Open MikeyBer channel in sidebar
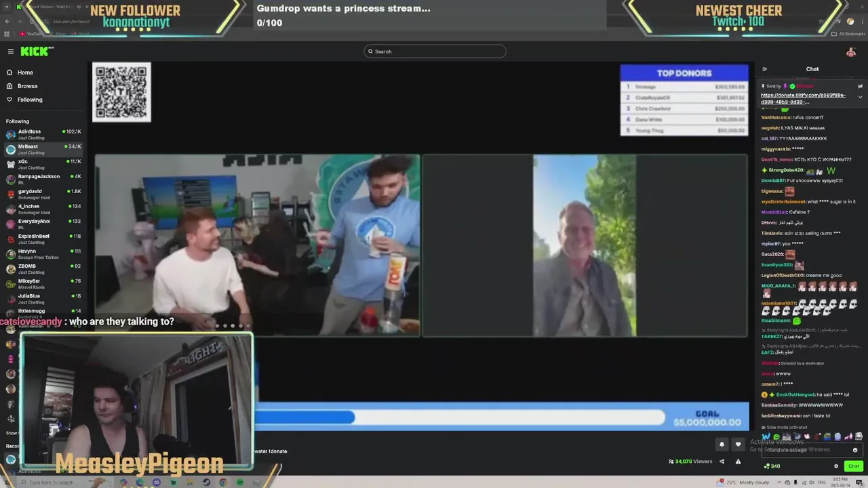The height and width of the screenshot is (488, 868). coord(43,283)
